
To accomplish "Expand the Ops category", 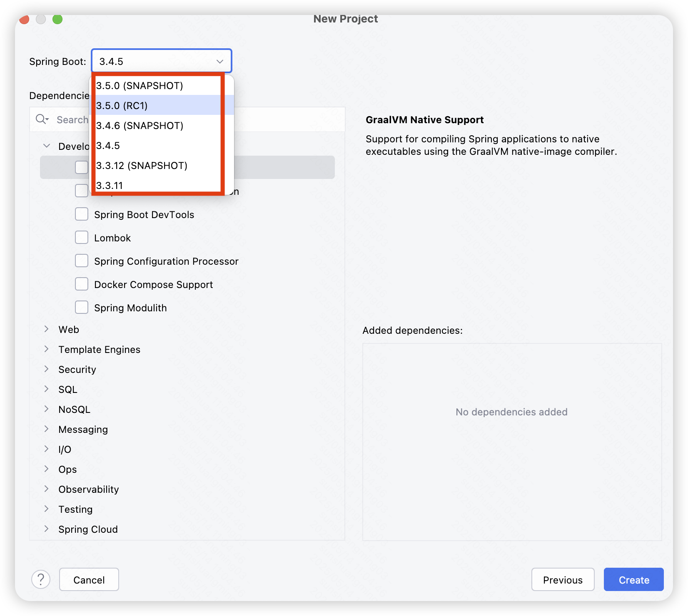I will pyautogui.click(x=47, y=469).
